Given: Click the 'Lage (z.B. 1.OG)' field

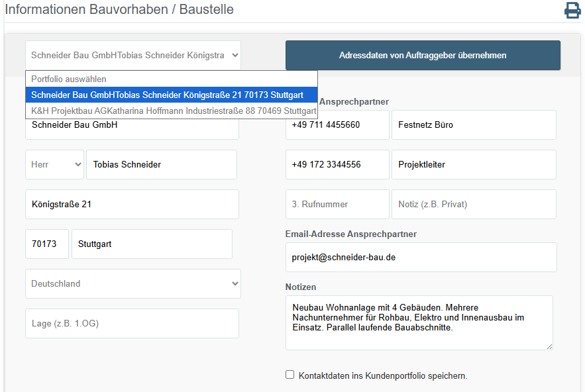Looking at the screenshot, I should (132, 324).
